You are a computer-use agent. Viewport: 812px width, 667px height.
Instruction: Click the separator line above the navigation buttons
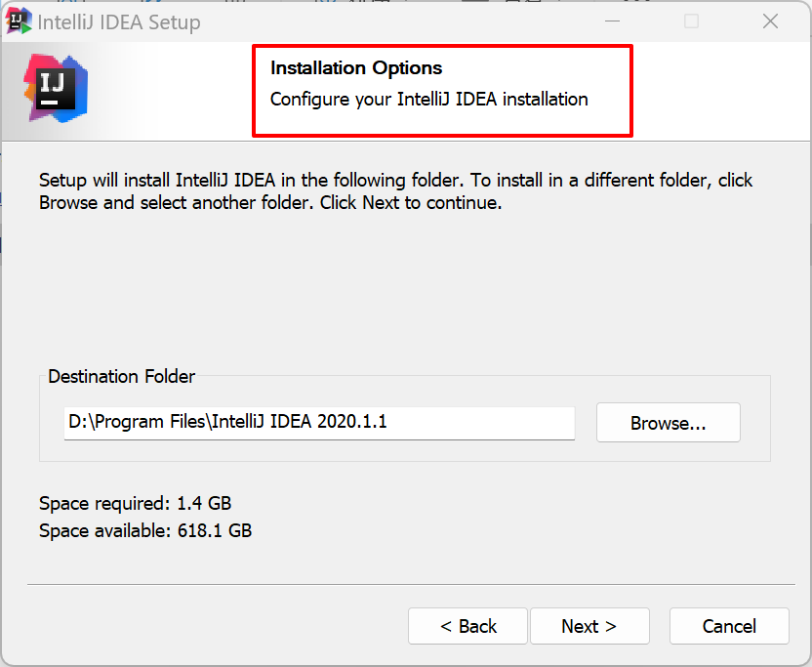point(410,584)
